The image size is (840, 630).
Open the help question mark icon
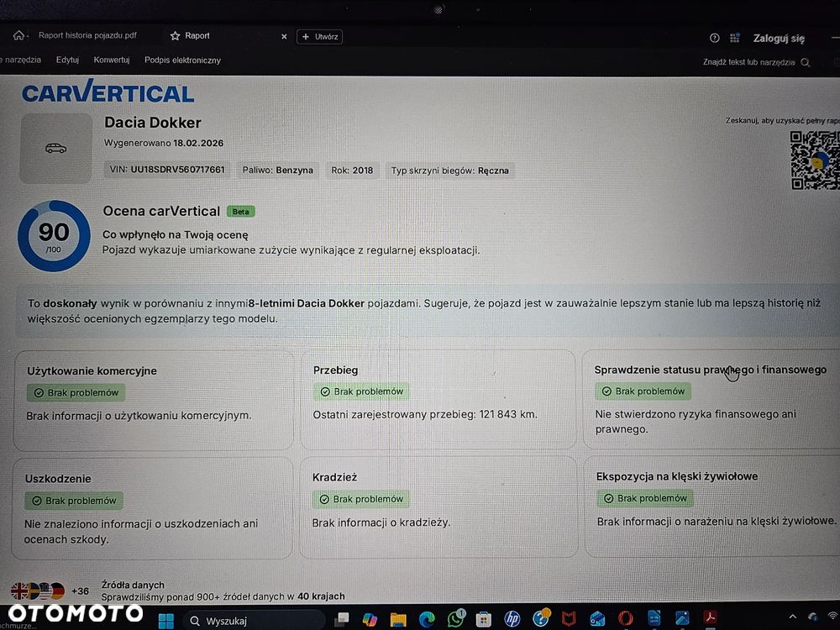(x=714, y=38)
